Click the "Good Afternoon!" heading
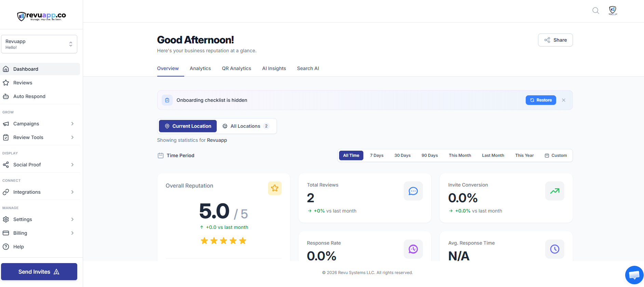The image size is (644, 287). (196, 40)
